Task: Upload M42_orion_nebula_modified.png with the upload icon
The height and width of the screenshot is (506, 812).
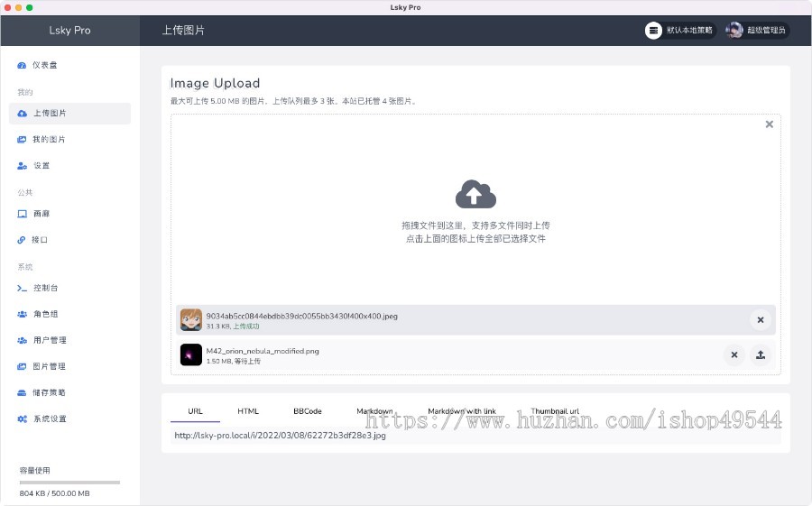Action: click(x=761, y=354)
